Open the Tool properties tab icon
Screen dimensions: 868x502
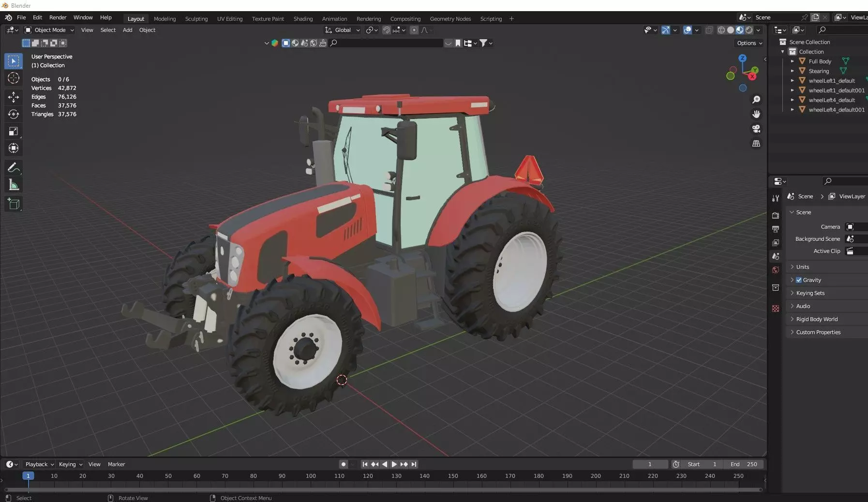[x=776, y=198]
